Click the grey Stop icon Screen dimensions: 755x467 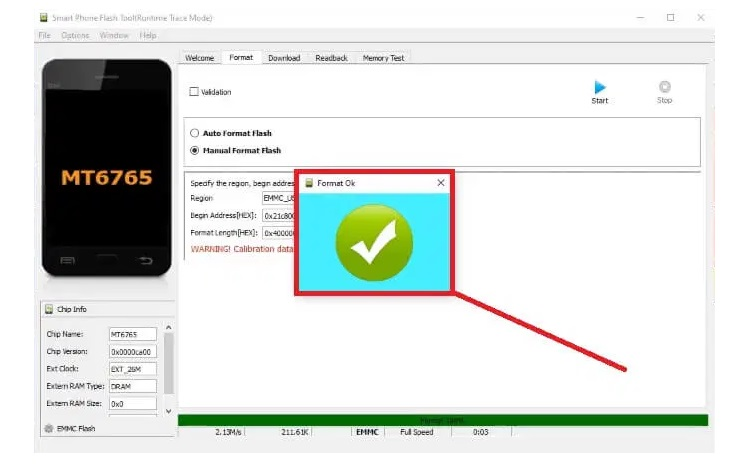pyautogui.click(x=664, y=88)
